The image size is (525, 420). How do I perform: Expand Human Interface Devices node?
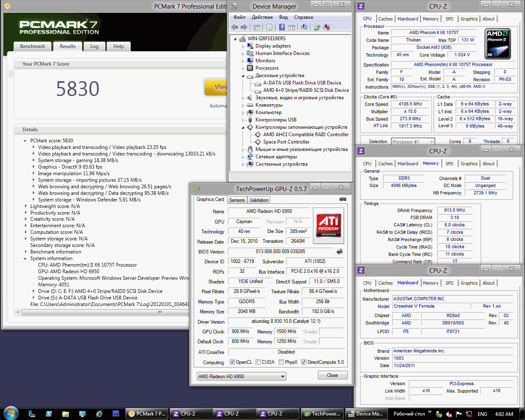click(243, 54)
